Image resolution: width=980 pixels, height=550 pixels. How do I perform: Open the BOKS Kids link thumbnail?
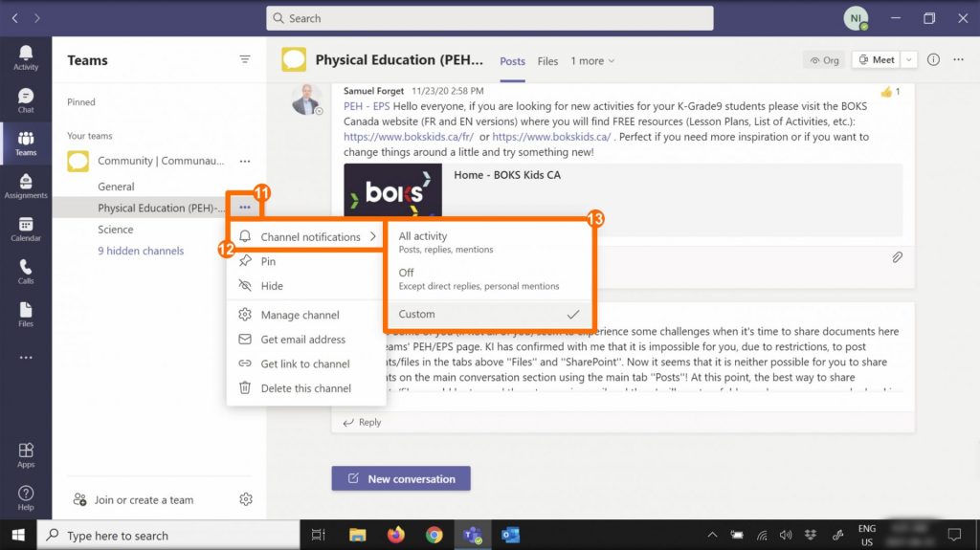click(x=392, y=190)
